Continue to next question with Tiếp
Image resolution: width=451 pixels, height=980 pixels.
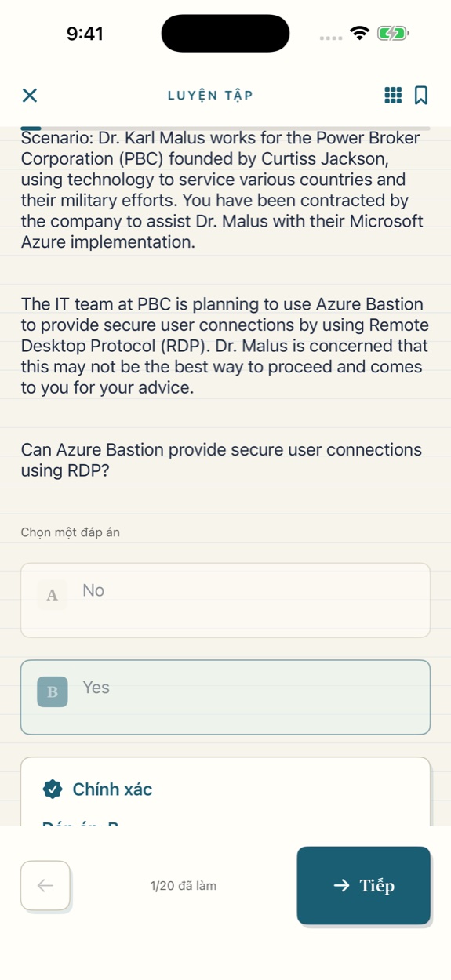[x=364, y=885]
